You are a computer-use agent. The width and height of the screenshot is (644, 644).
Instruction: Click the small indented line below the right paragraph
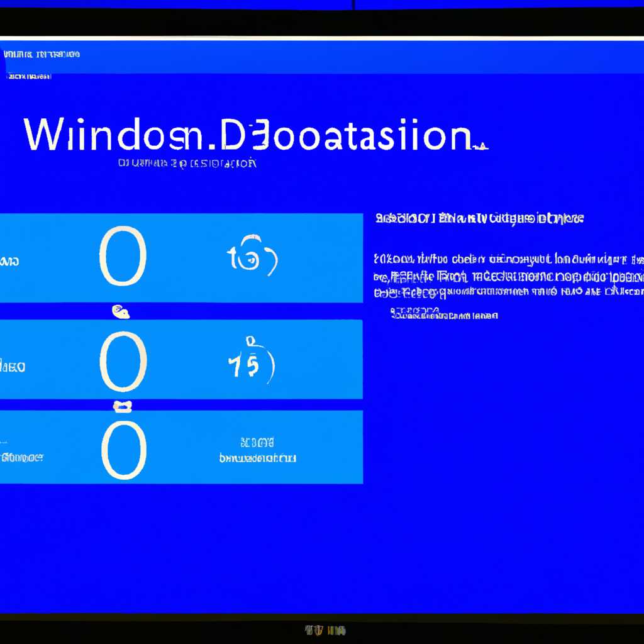(444, 314)
